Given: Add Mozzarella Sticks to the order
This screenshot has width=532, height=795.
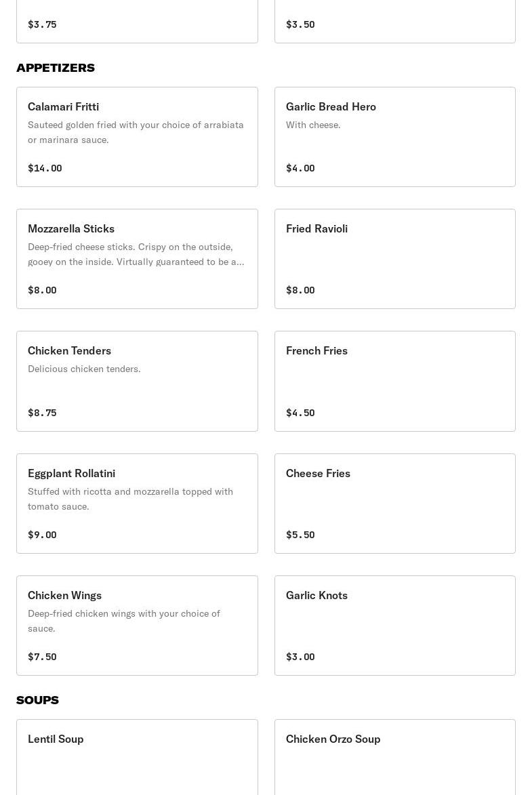Looking at the screenshot, I should (x=137, y=258).
